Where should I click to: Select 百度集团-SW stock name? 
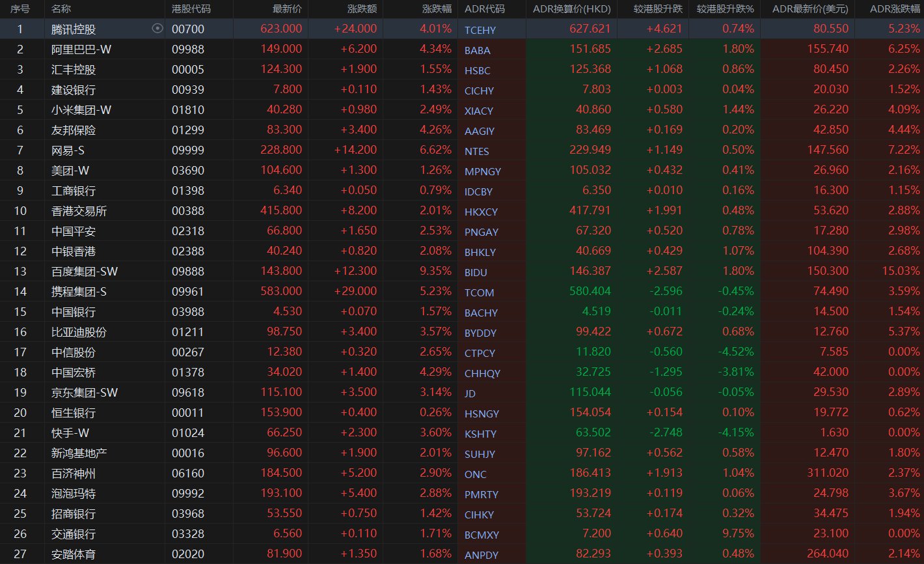(85, 272)
